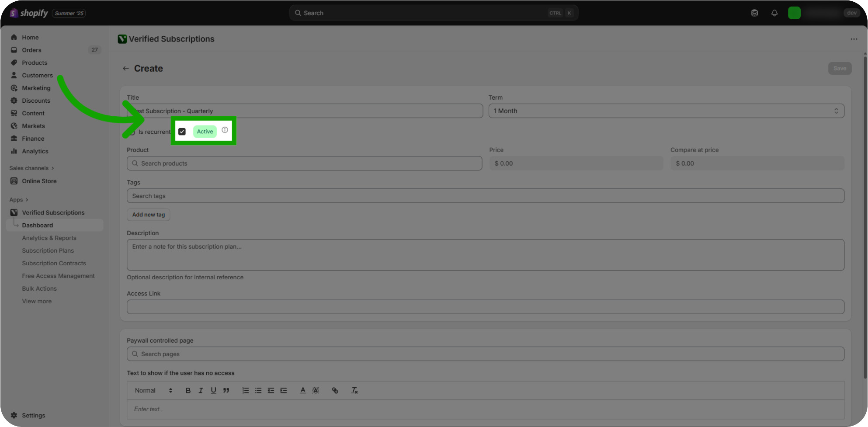Insert a blockquote

226,391
